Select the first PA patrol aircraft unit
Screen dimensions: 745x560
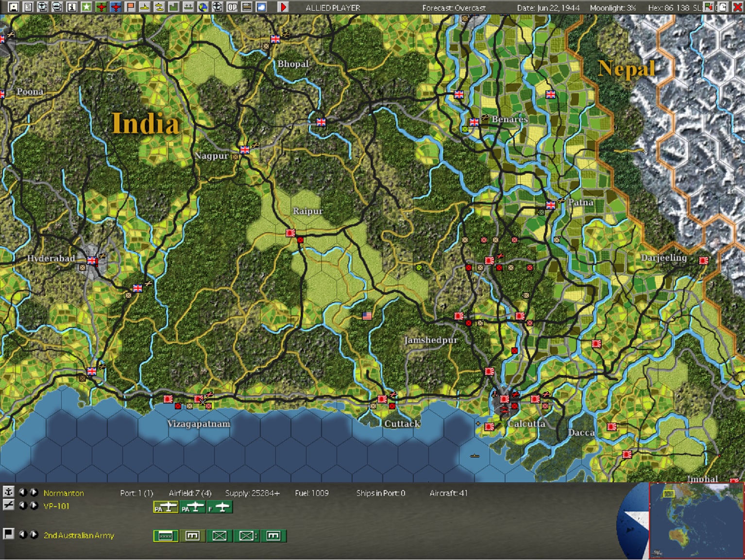(x=166, y=508)
